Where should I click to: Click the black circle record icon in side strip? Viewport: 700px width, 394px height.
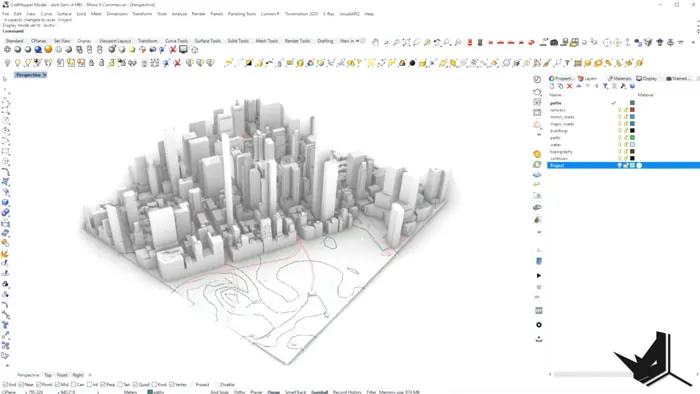[x=539, y=324]
